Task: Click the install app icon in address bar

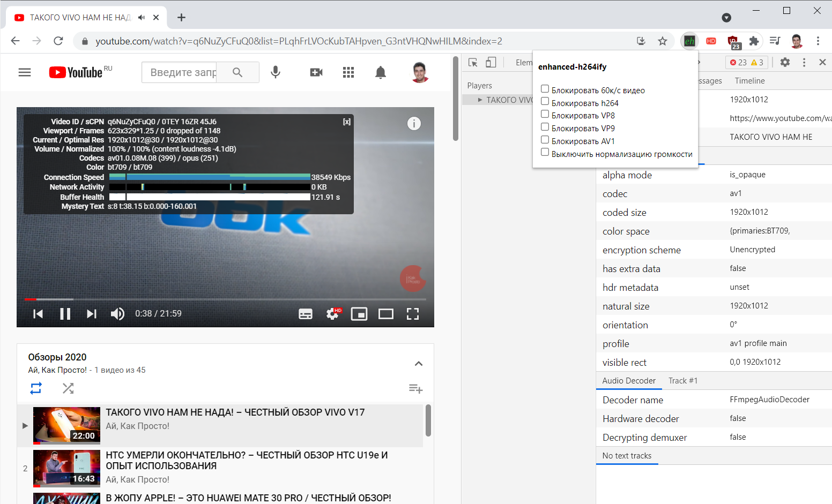Action: [x=641, y=41]
